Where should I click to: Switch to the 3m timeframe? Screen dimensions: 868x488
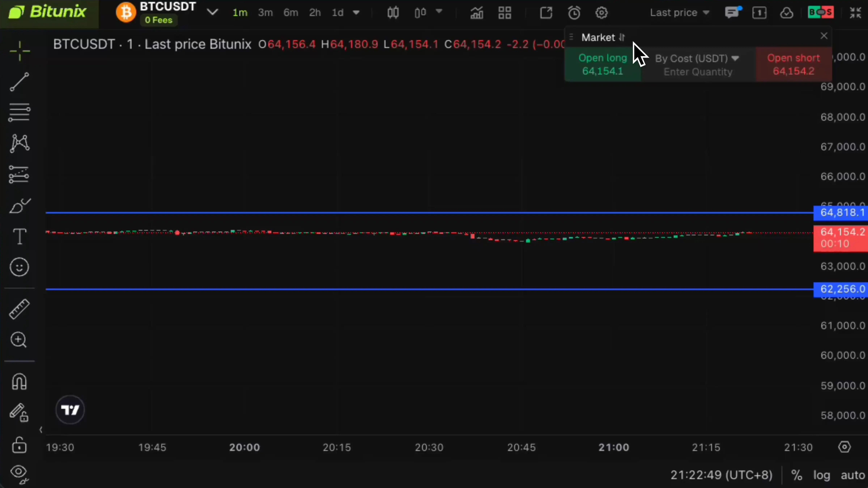click(265, 13)
